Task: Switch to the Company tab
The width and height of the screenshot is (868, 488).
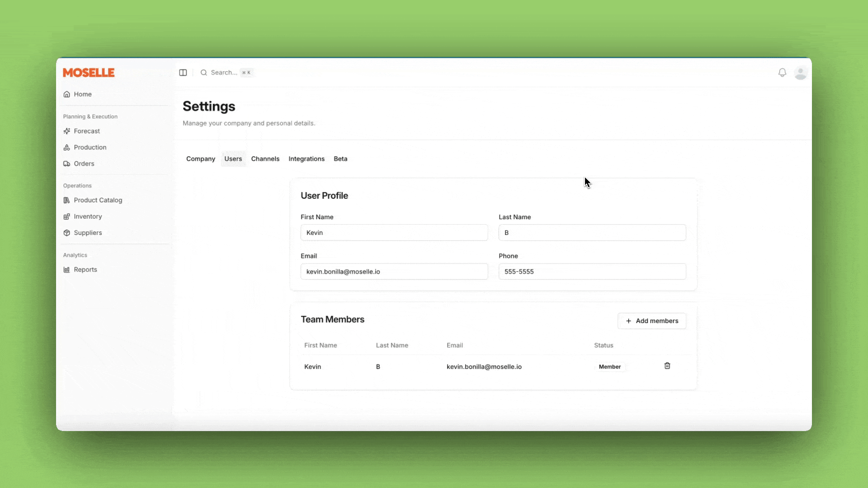Action: [x=200, y=159]
